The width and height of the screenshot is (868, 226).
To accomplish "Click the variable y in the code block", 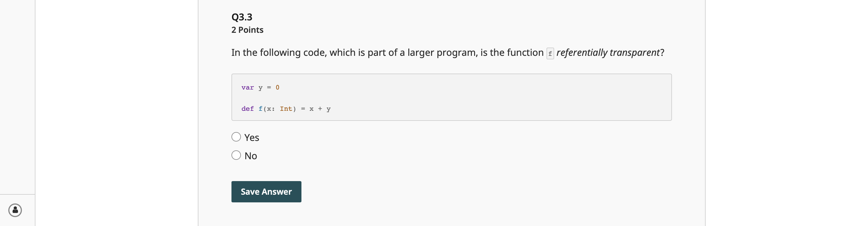I will click(x=260, y=87).
